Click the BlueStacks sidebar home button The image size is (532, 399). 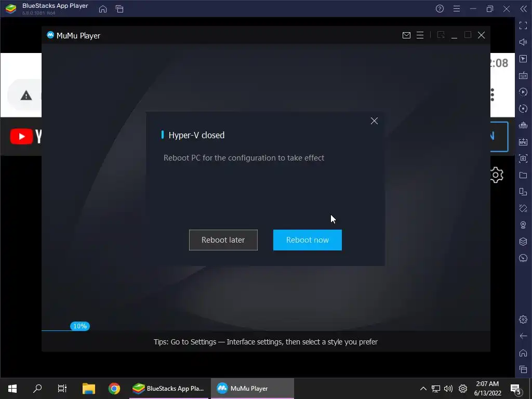coord(523,353)
